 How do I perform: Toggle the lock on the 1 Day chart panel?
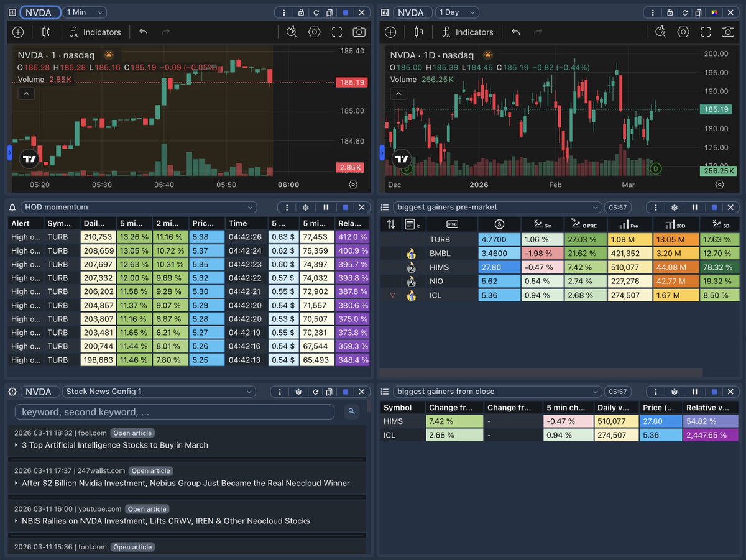669,12
